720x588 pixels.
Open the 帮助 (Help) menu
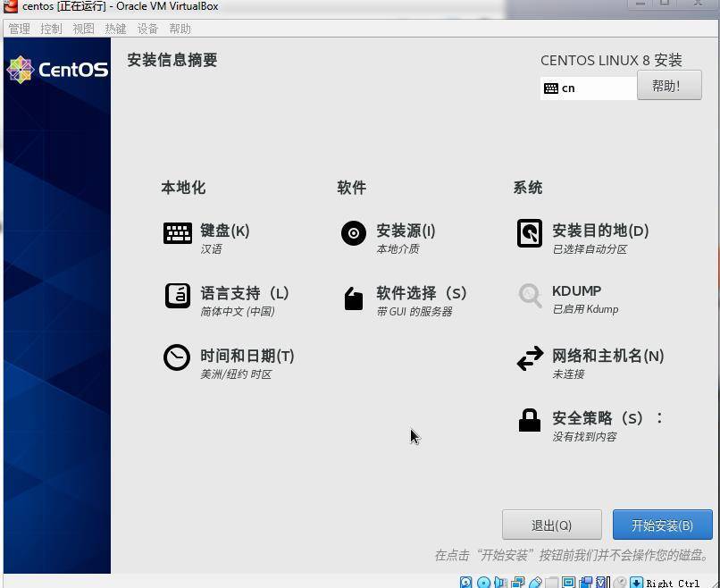click(180, 29)
